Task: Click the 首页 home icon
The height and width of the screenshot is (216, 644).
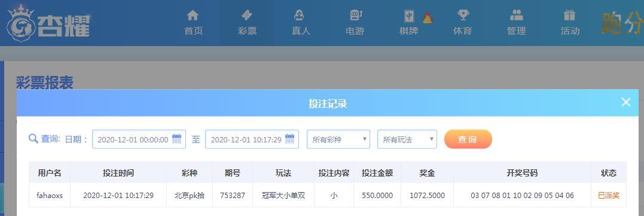Action: coord(193,16)
